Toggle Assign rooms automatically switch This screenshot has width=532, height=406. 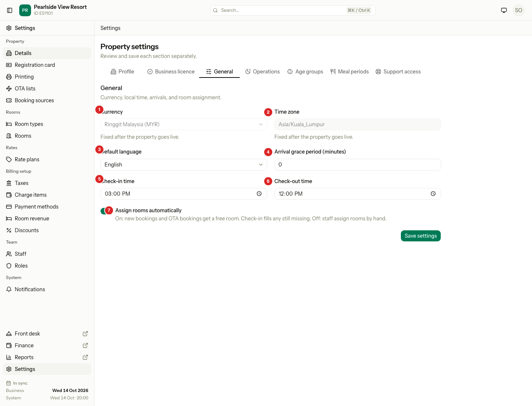tap(106, 211)
